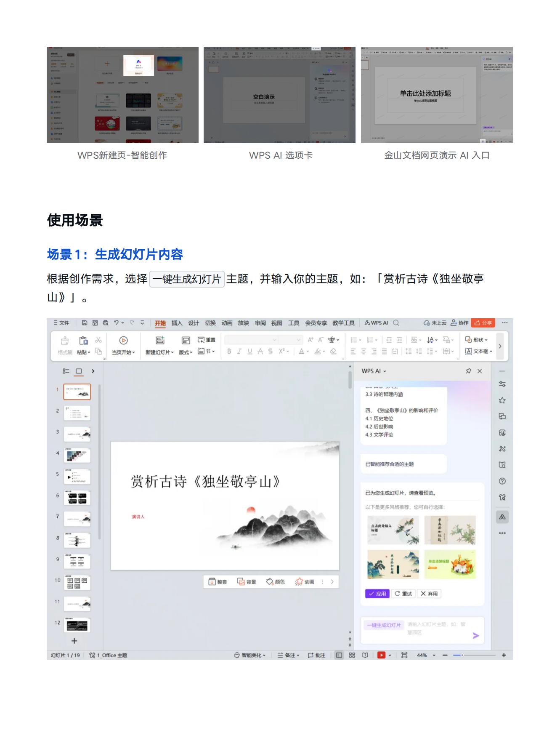Click the print preview icon
Viewport: 560px width, 741px height.
pyautogui.click(x=106, y=323)
